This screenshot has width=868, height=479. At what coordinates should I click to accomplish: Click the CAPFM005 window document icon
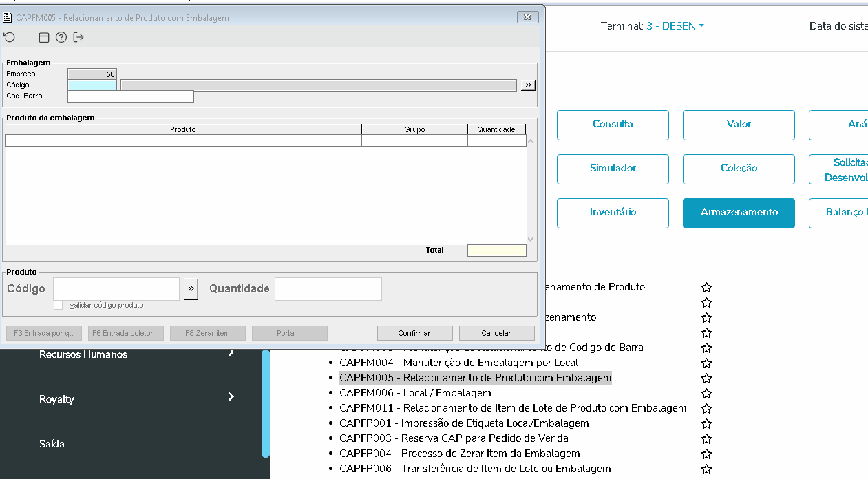[x=8, y=17]
